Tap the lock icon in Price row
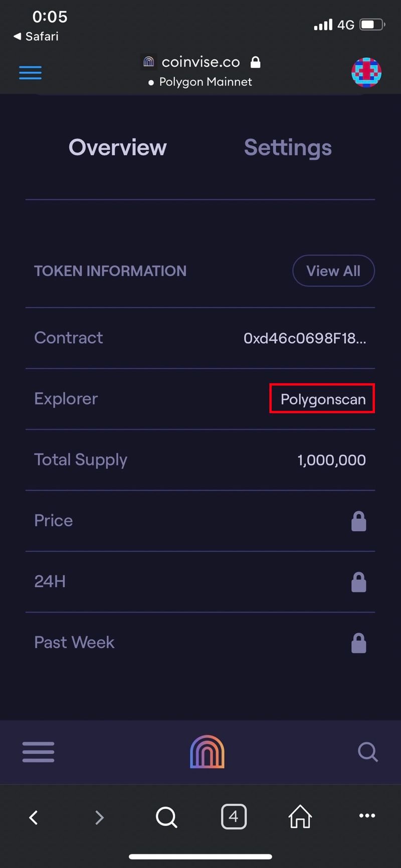This screenshot has height=868, width=401. coord(358,521)
